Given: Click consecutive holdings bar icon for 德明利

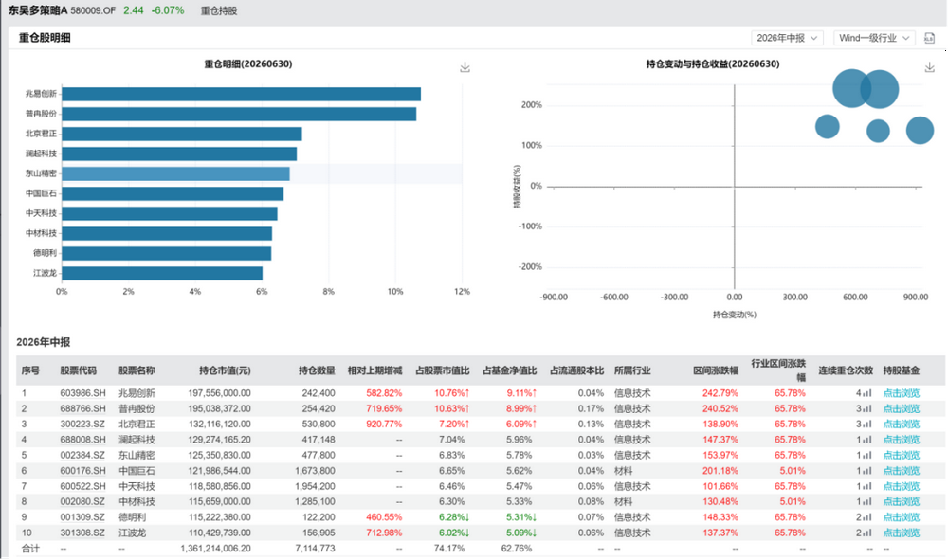Looking at the screenshot, I should click(x=867, y=517).
